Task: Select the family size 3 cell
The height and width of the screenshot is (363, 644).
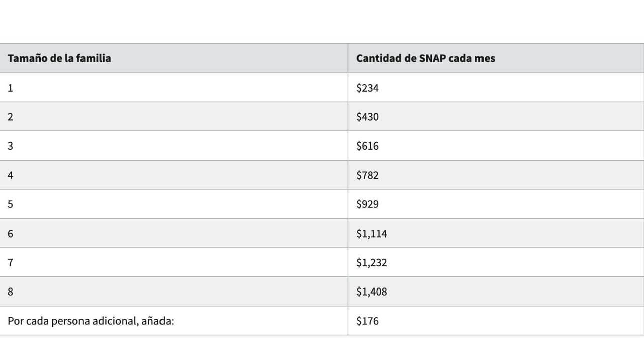Action: tap(11, 146)
